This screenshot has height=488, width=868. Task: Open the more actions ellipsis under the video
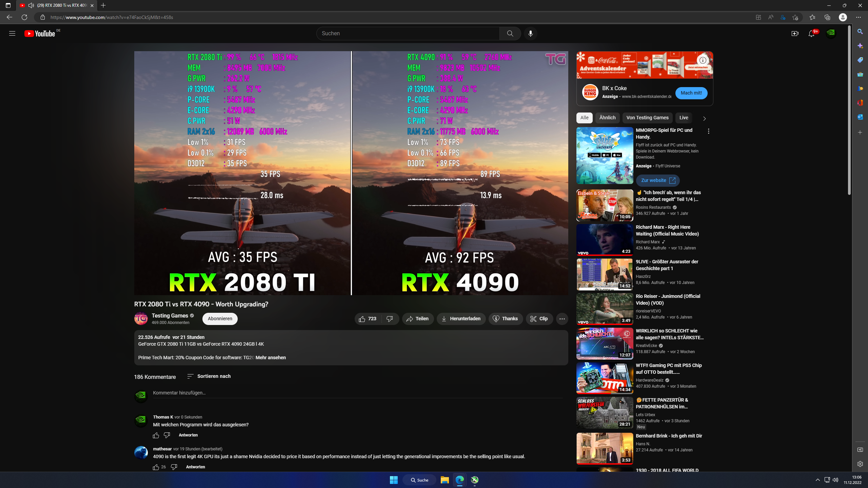click(x=562, y=319)
